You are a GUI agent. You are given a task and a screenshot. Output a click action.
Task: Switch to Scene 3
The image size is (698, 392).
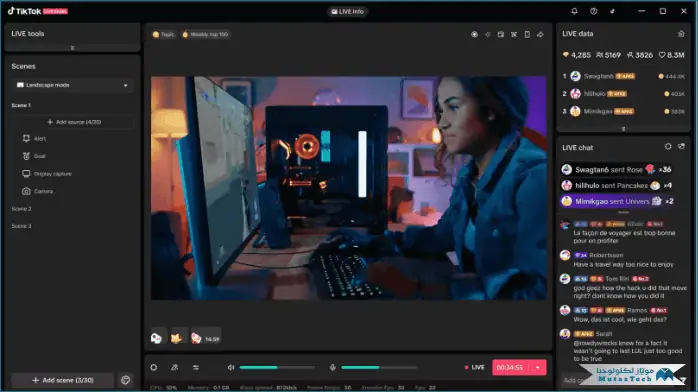click(21, 226)
